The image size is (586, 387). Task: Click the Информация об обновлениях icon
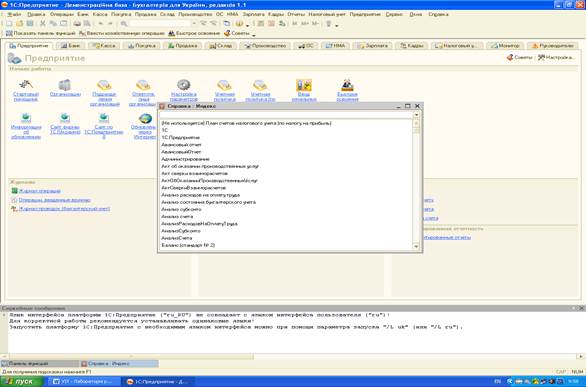coord(26,118)
